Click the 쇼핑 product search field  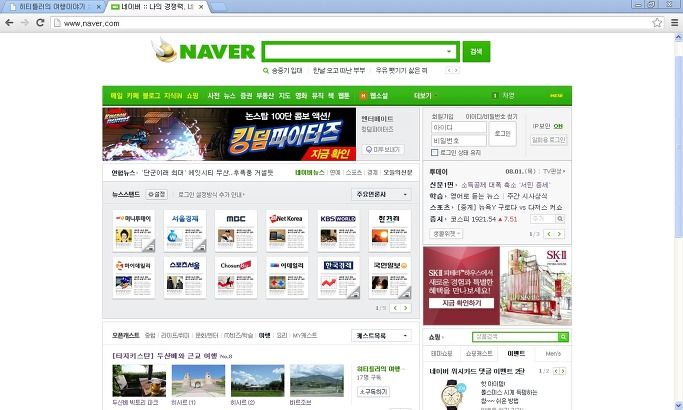515,336
